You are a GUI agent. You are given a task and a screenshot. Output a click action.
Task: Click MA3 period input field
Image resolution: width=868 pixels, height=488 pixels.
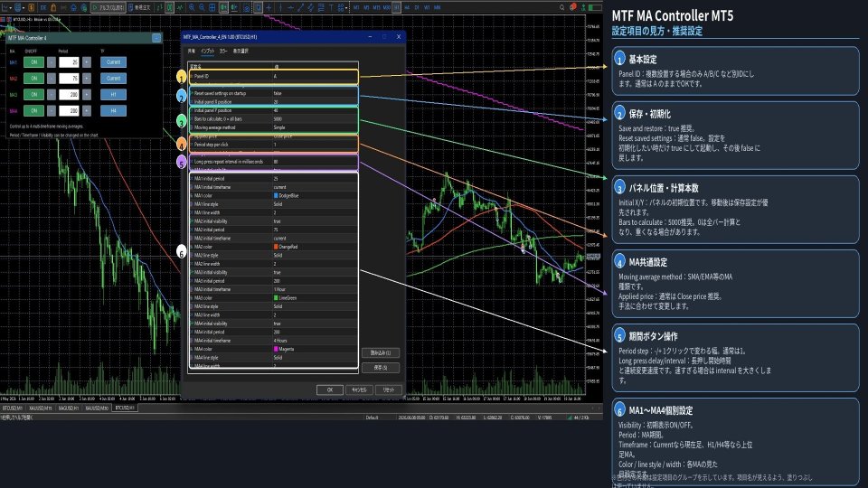point(69,95)
